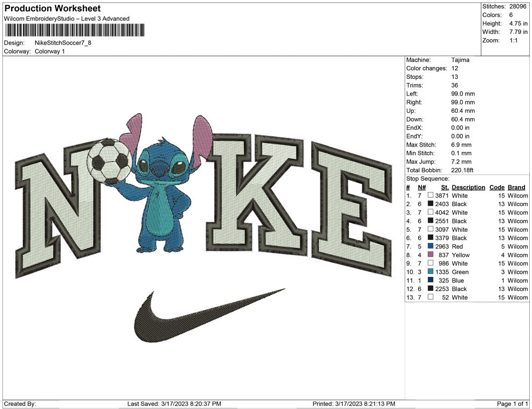Click the 'Right:' label
This screenshot has width=532, height=409.
tap(414, 102)
